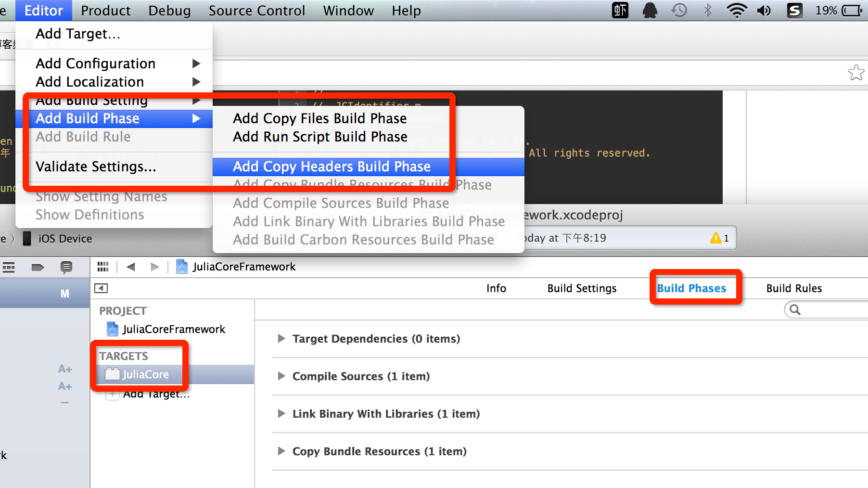This screenshot has width=868, height=488.
Task: Expand Compile Sources section
Action: click(281, 376)
